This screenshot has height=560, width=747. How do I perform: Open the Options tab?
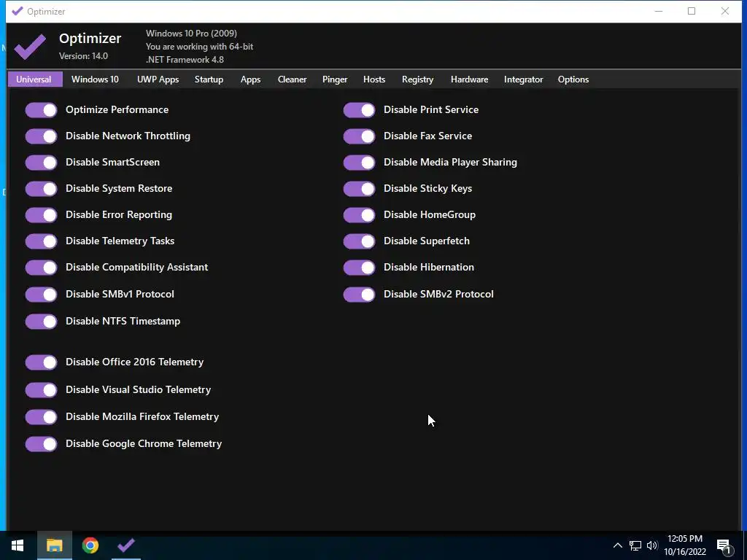pos(573,79)
